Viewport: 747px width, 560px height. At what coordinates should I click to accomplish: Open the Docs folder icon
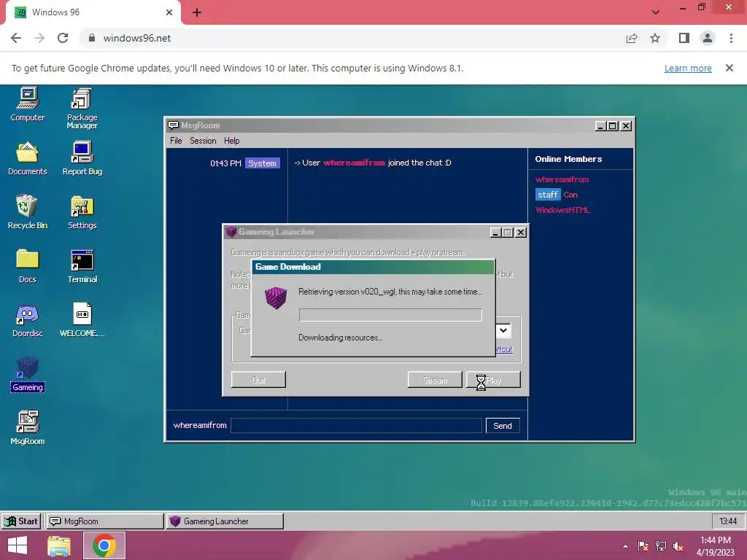click(x=27, y=266)
